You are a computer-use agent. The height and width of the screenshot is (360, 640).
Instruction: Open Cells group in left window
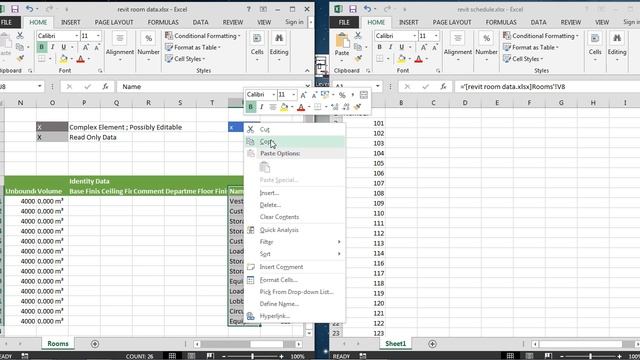coord(257,47)
